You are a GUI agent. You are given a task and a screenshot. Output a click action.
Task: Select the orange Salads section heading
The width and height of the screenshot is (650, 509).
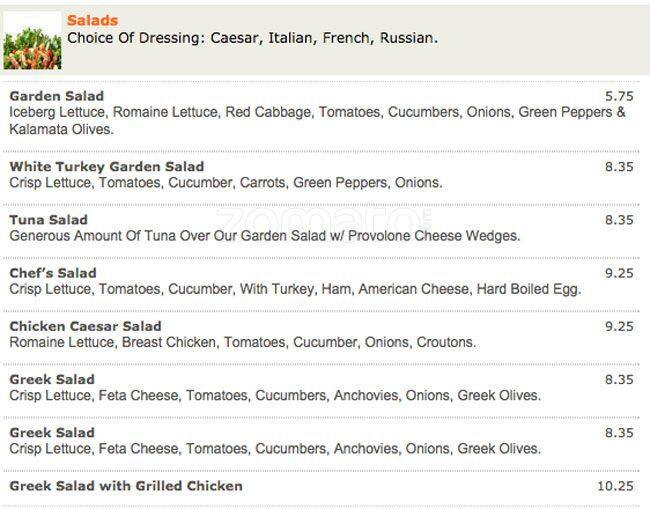92,20
